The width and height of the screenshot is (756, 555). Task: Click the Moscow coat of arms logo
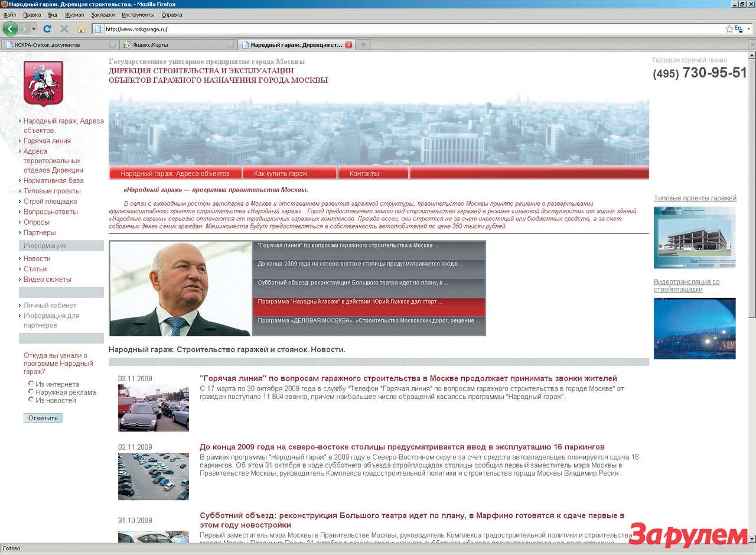click(x=43, y=83)
